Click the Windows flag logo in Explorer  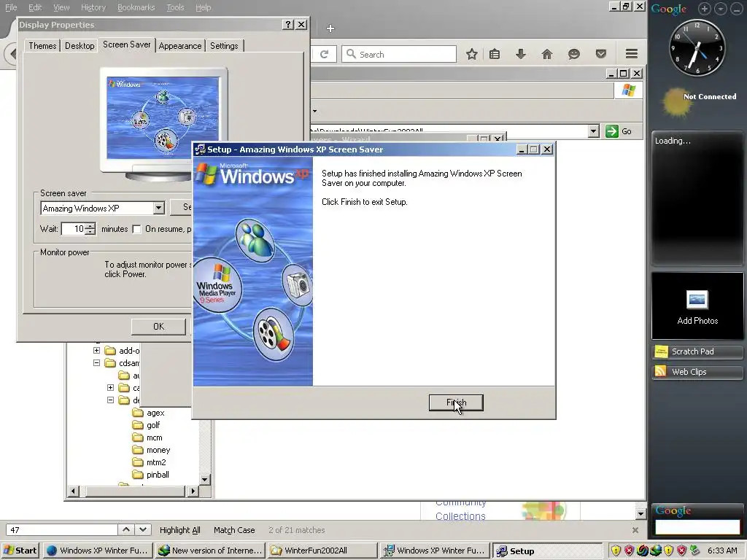pyautogui.click(x=628, y=90)
